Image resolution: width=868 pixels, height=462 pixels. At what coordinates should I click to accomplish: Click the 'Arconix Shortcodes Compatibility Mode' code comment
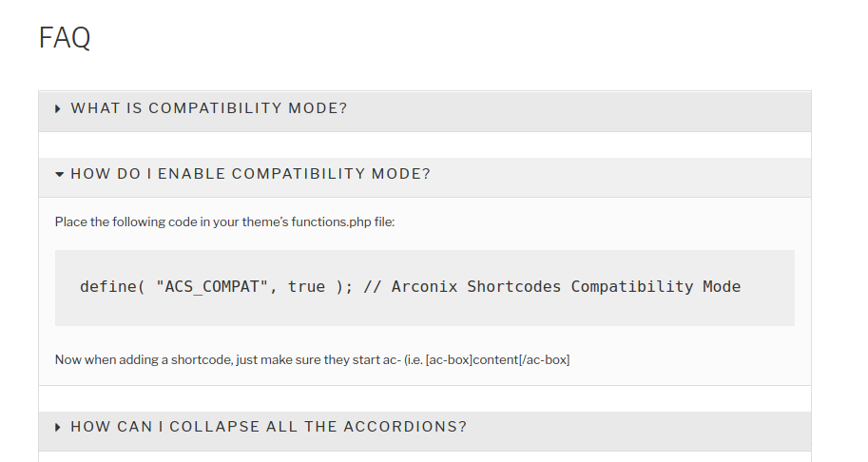click(566, 286)
